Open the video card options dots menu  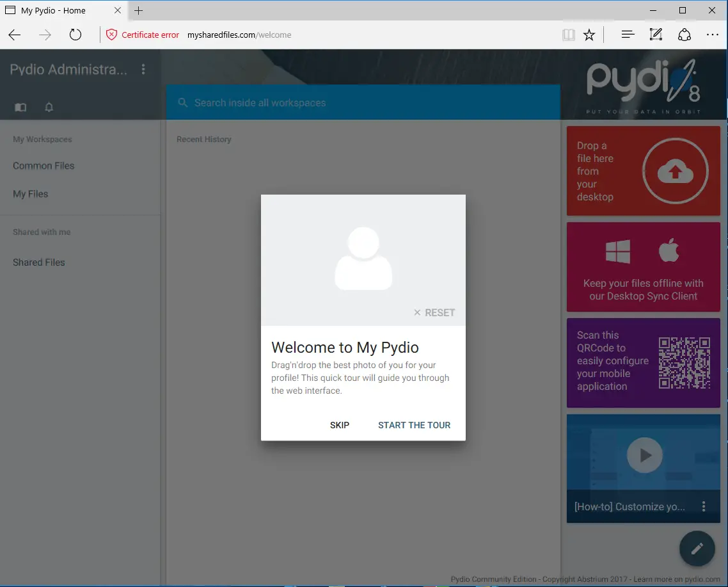point(704,506)
